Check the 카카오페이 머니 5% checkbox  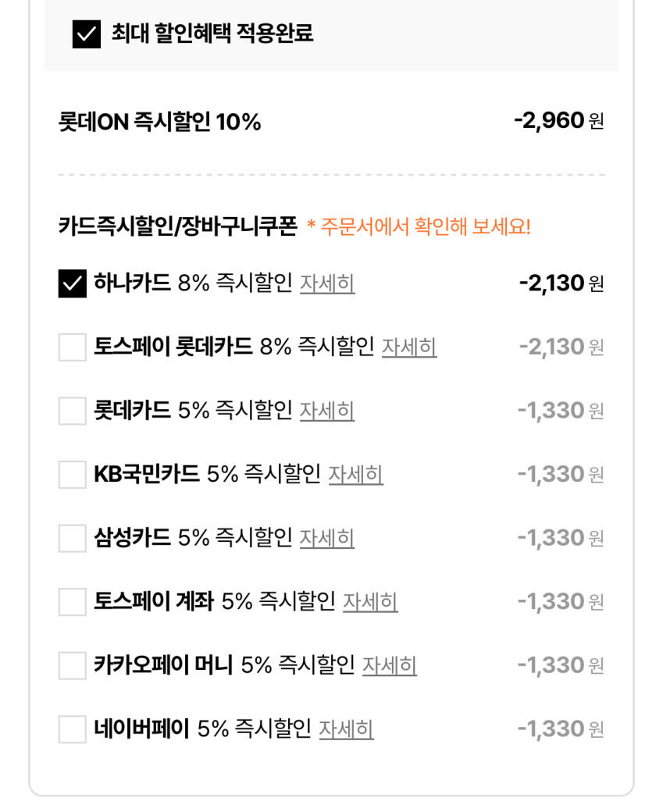pos(73,666)
